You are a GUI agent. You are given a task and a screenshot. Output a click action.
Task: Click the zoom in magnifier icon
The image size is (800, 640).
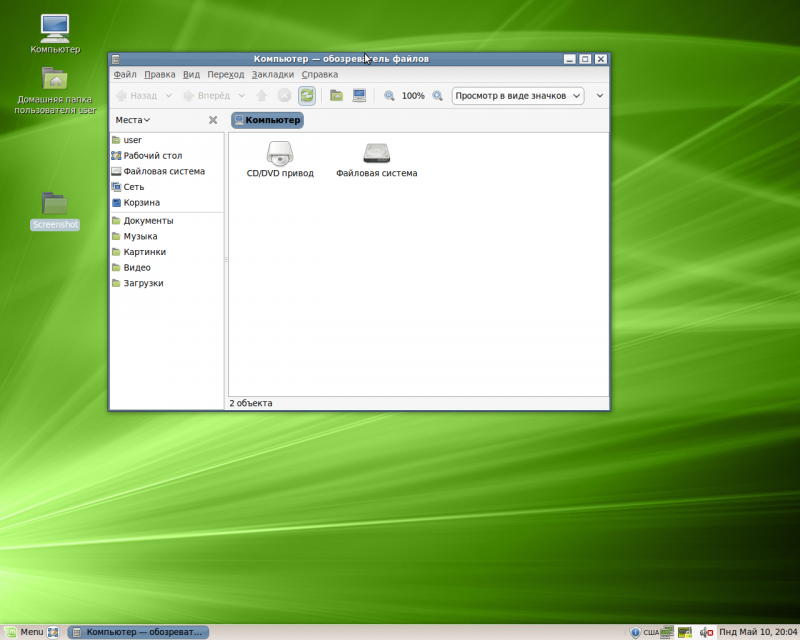[437, 95]
